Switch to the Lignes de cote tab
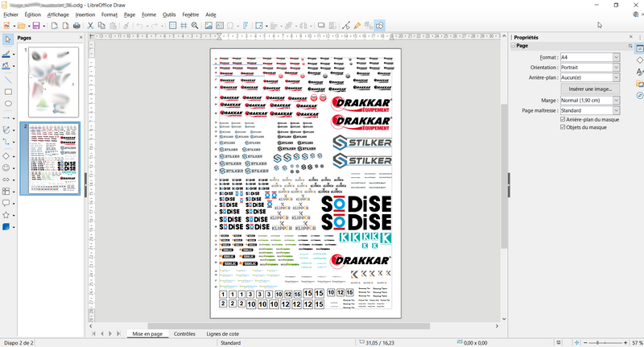This screenshot has width=644, height=347. click(x=223, y=334)
